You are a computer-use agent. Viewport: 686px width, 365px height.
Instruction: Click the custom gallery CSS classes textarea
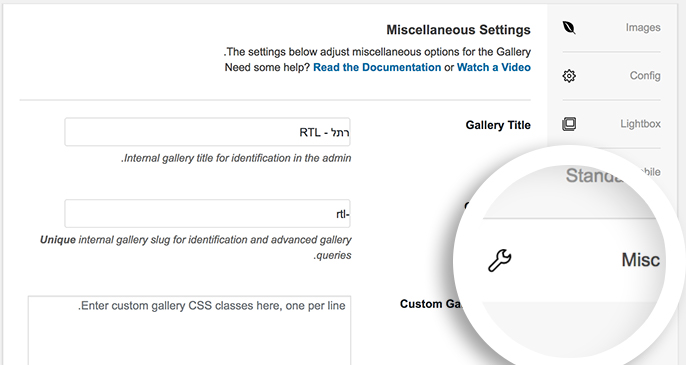189,330
